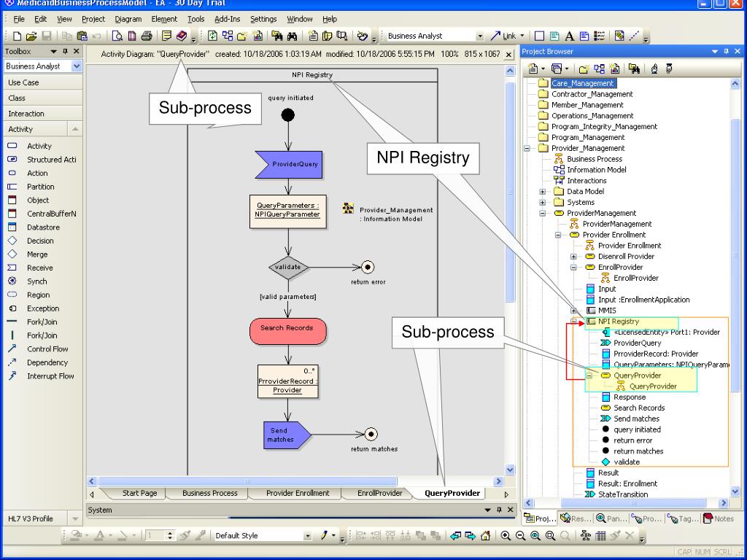Click the diagram horizontal scrollbar thumb
747x560 pixels.
pos(247,481)
